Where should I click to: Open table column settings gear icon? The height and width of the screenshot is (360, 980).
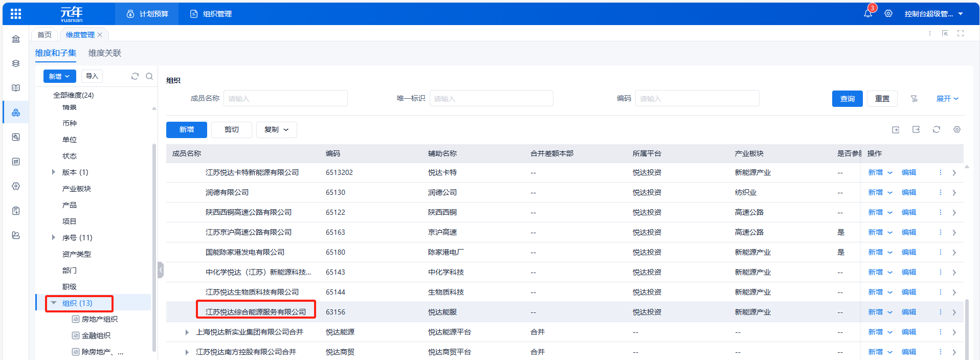tap(957, 130)
